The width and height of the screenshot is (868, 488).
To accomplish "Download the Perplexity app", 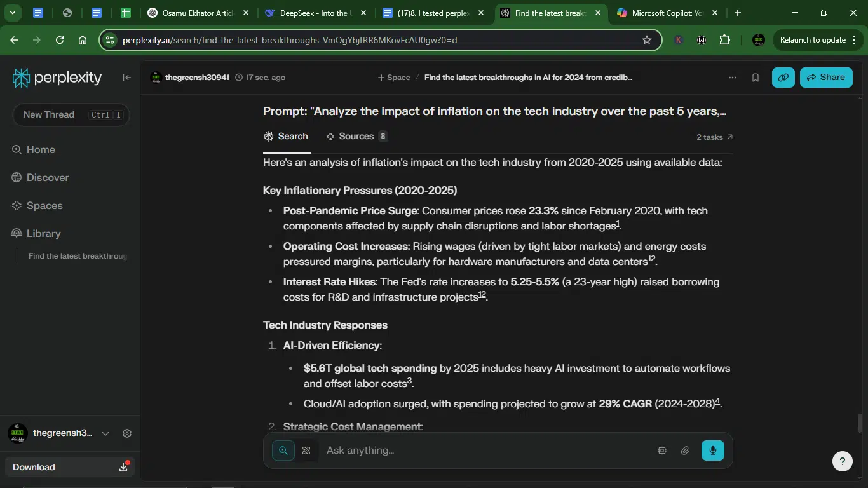I will click(70, 467).
